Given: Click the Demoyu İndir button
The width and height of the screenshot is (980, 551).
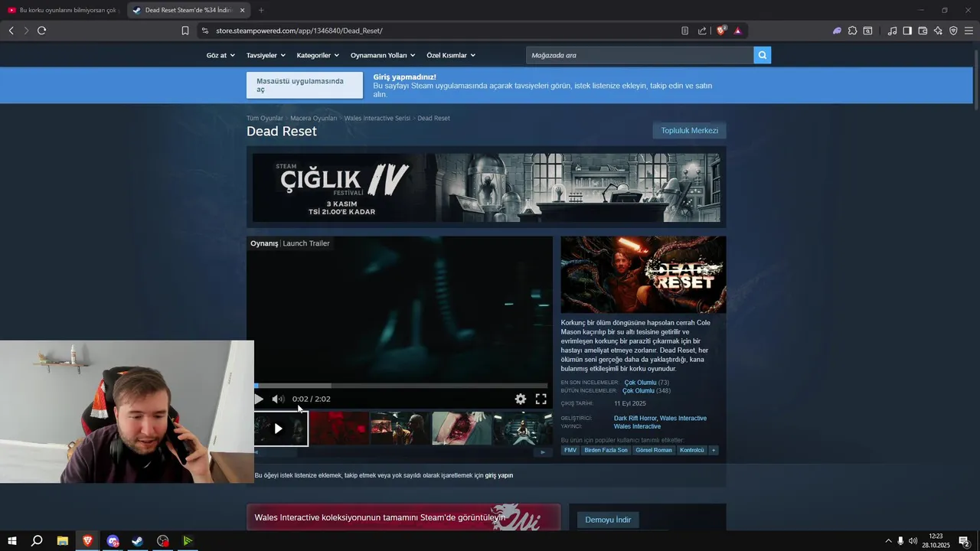Looking at the screenshot, I should pyautogui.click(x=608, y=520).
